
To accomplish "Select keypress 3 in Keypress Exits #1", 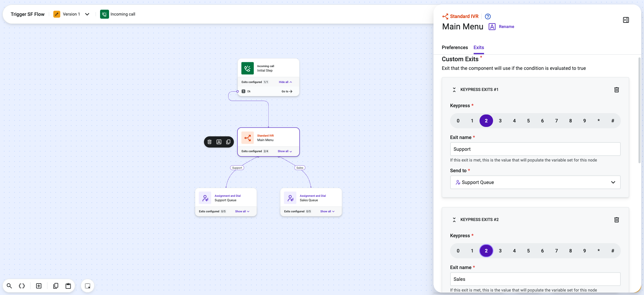I will point(500,121).
